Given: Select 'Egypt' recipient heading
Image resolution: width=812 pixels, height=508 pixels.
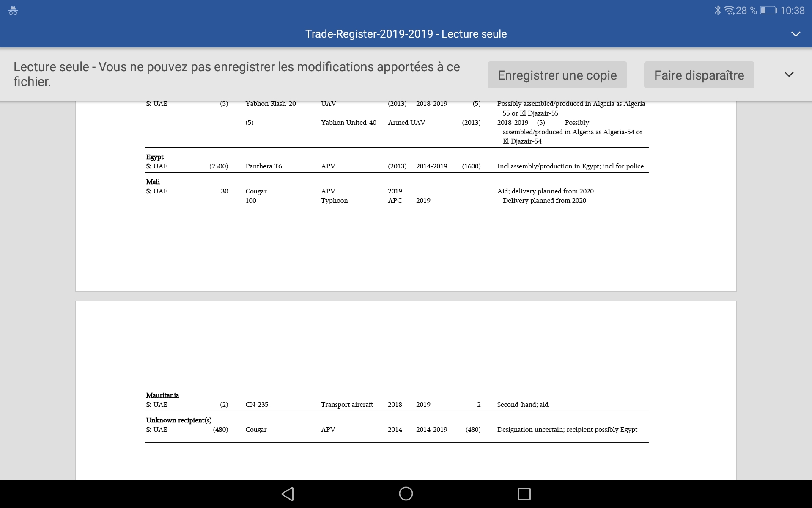Looking at the screenshot, I should 155,157.
